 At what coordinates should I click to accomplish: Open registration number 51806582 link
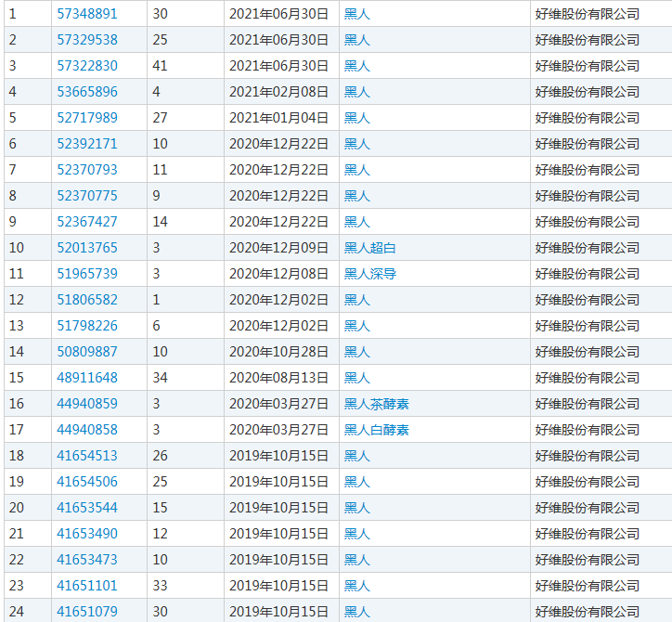pyautogui.click(x=87, y=300)
